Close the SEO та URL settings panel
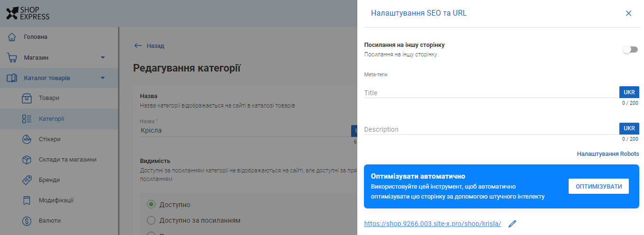This screenshot has width=644, height=235. pos(629,13)
